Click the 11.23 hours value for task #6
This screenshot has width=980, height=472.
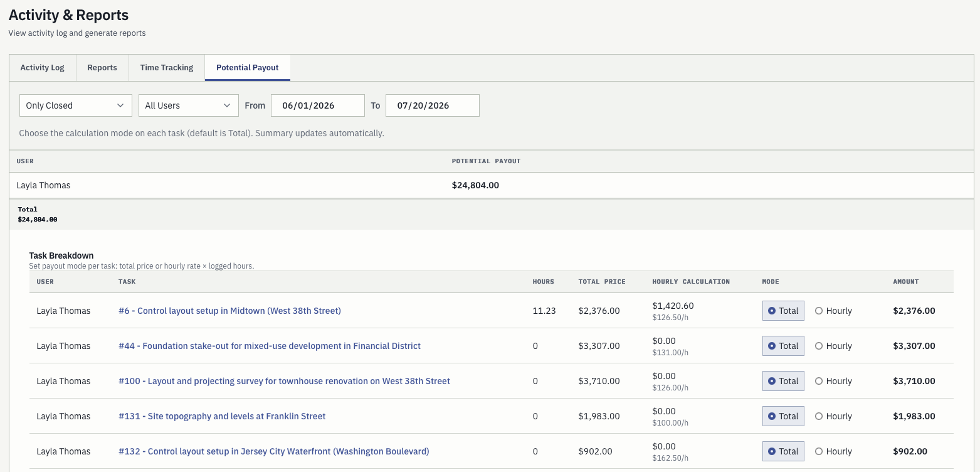[x=544, y=311]
